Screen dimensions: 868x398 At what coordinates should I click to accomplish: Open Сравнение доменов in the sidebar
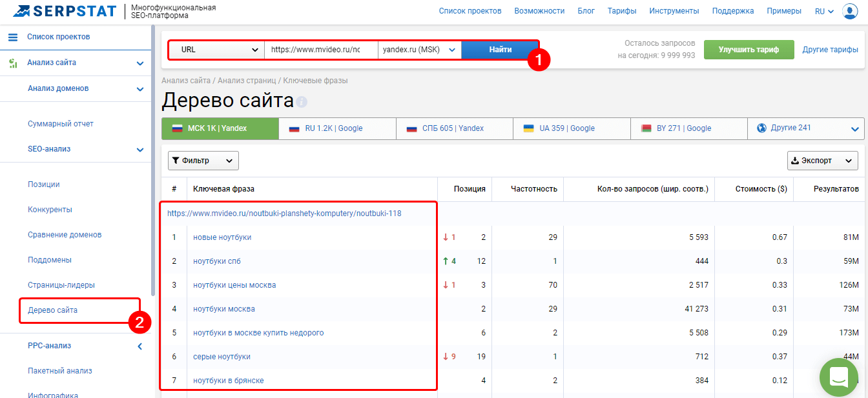65,235
